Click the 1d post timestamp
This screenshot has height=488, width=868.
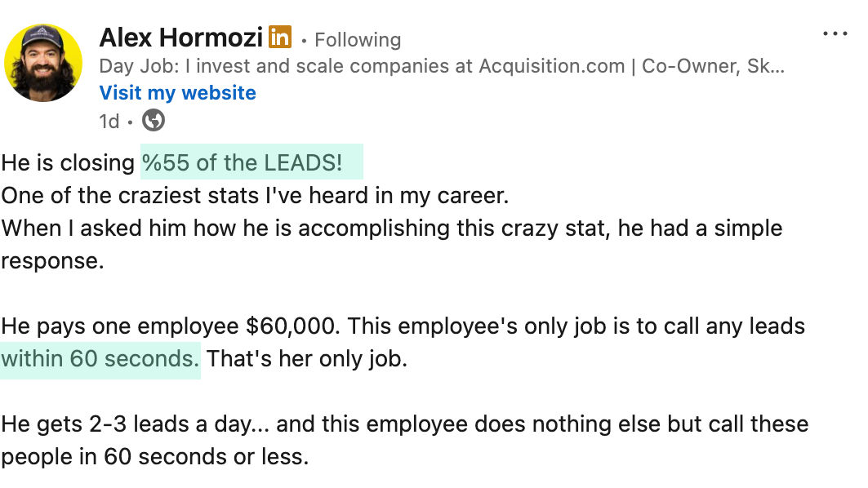(109, 122)
